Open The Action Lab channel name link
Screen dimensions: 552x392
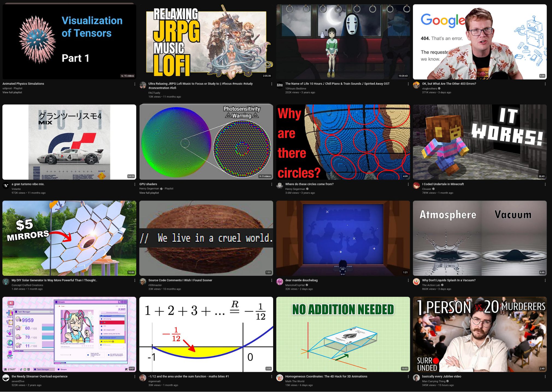point(431,285)
